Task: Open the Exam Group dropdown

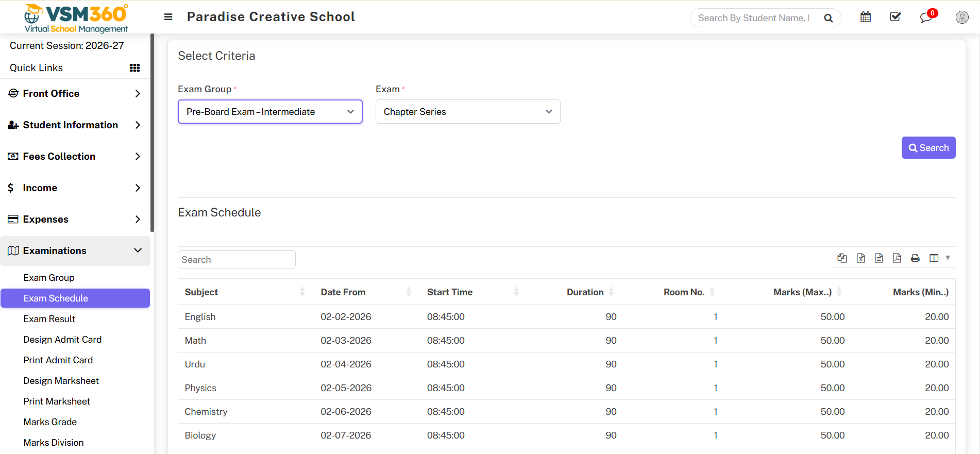Action: coord(270,112)
